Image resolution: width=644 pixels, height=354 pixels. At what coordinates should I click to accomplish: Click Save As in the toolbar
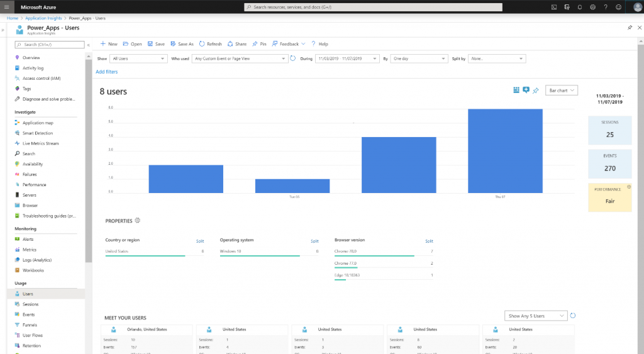pyautogui.click(x=182, y=44)
